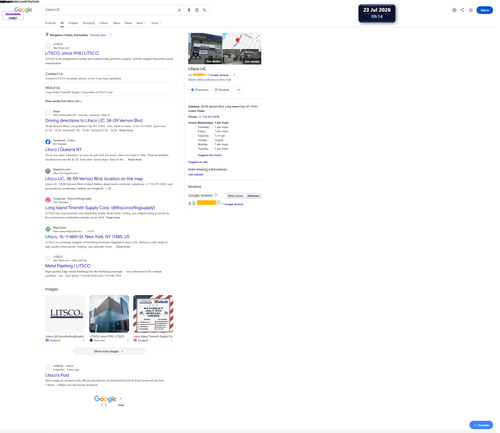This screenshot has width=500, height=433.
Task: Open the LITSCO, since 1918 result link
Action: click(x=72, y=53)
